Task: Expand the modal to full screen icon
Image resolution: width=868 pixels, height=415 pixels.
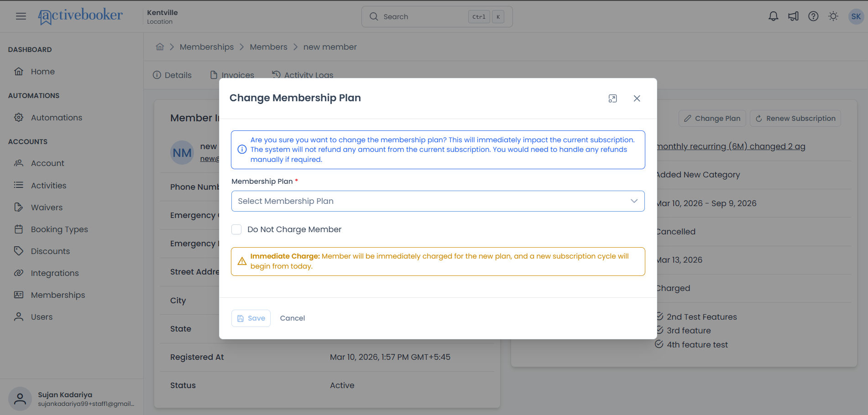Action: click(x=612, y=99)
